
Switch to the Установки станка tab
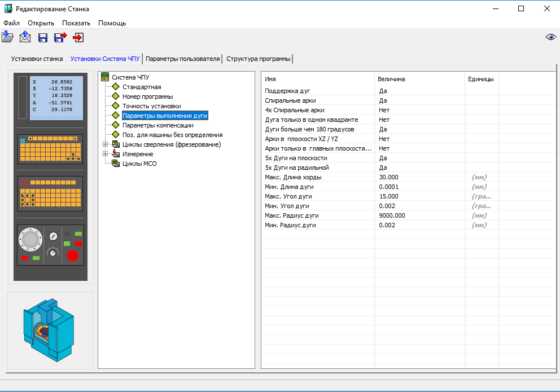pyautogui.click(x=37, y=59)
